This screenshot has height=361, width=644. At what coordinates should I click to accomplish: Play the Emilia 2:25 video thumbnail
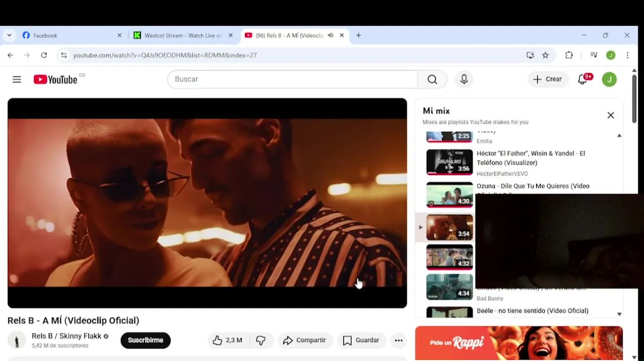pos(449,136)
